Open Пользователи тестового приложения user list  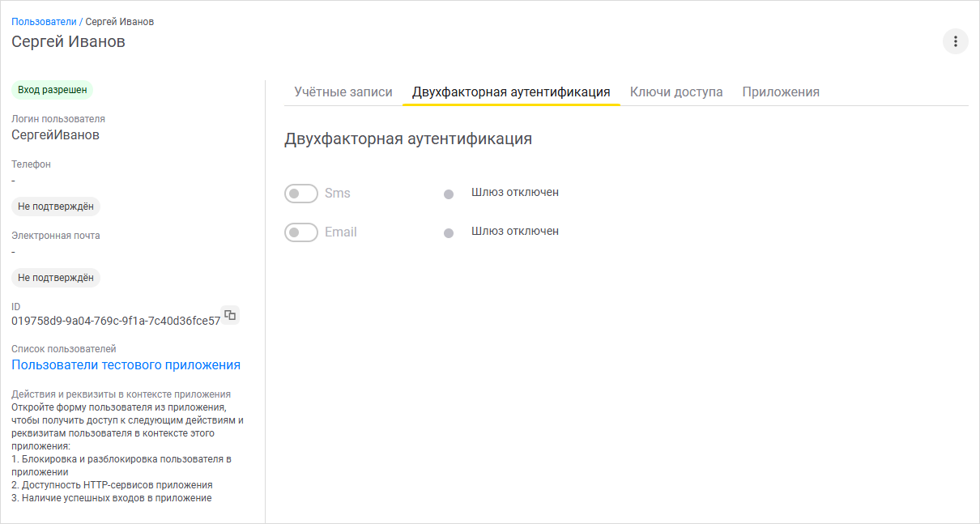coord(125,364)
